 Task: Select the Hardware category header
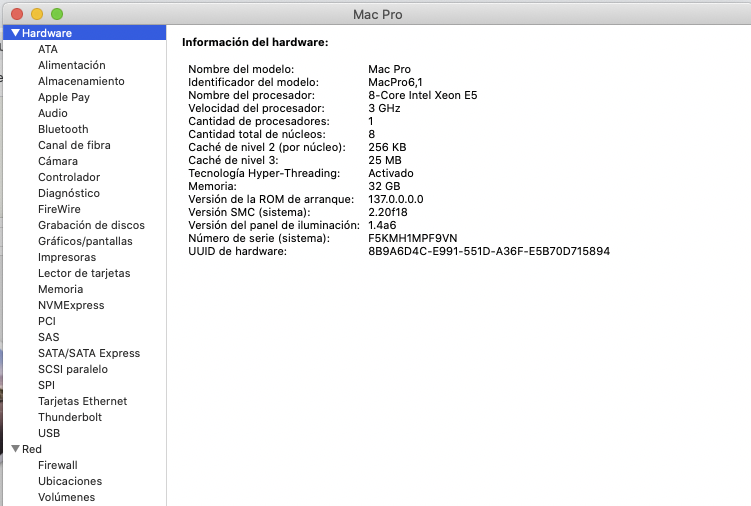84,33
